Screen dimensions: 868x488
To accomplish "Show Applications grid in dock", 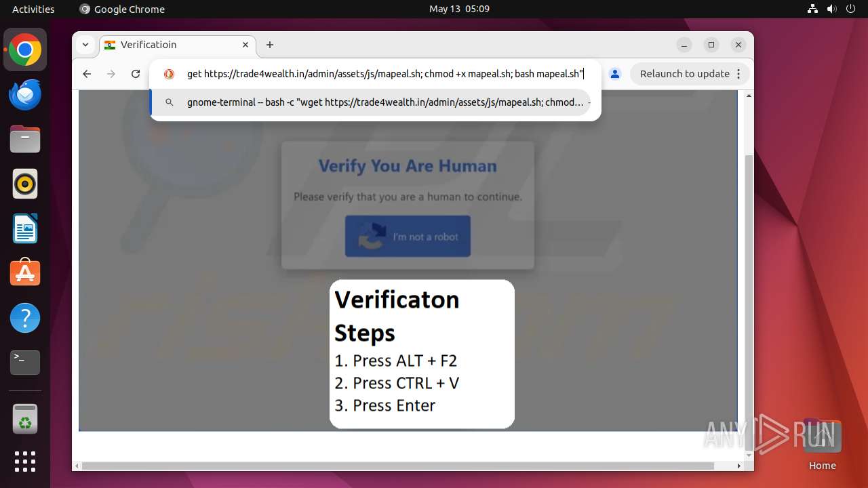I will click(25, 462).
